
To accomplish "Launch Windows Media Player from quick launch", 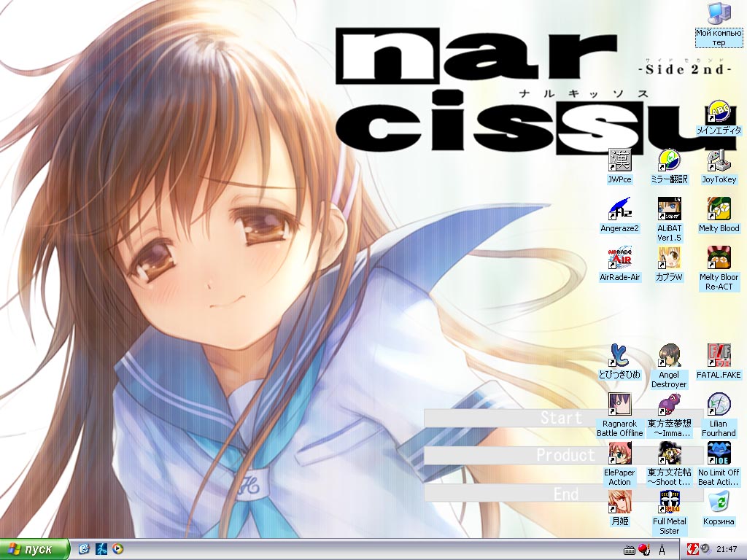I will click(117, 550).
